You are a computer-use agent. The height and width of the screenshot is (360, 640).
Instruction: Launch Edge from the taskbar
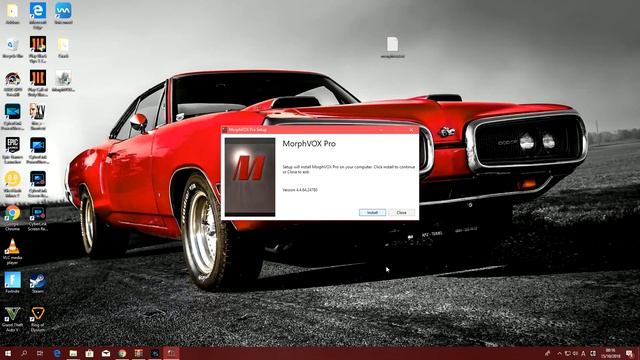(x=57, y=353)
